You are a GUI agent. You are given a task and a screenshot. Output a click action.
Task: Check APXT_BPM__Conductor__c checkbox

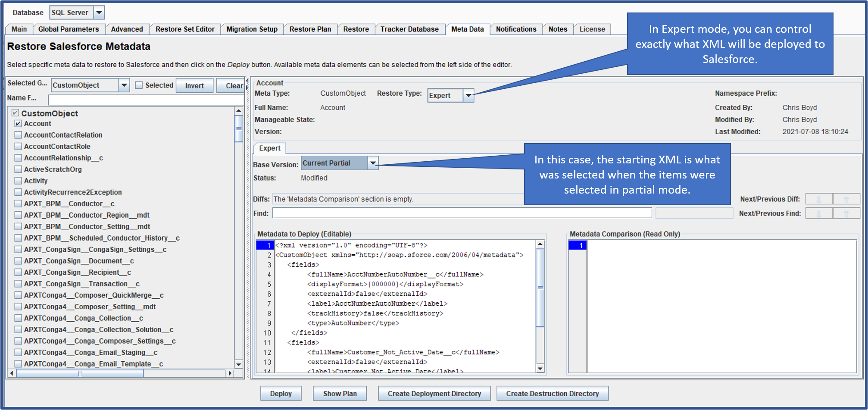(18, 203)
